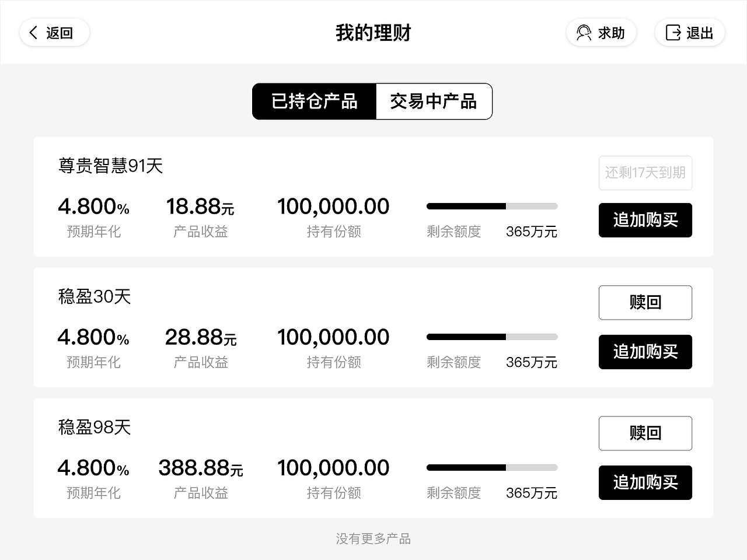747x560 pixels.
Task: Click the 没有更多产品 footer text
Action: (373, 538)
